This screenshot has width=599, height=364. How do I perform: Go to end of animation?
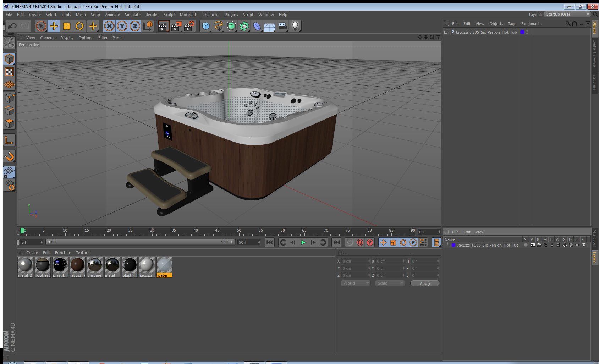pos(336,242)
